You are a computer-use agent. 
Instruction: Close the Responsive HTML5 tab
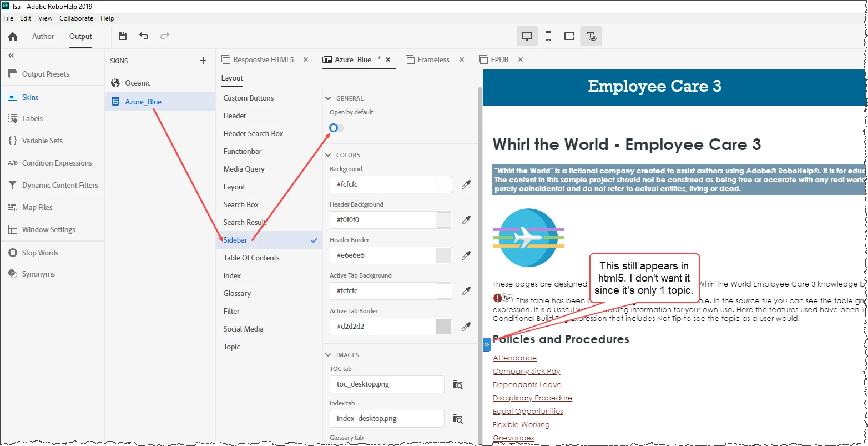pos(306,59)
